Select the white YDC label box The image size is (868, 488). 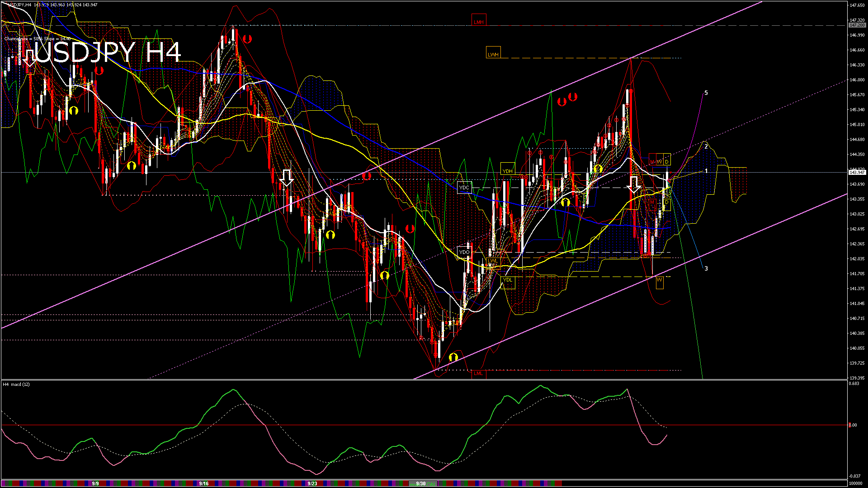[x=464, y=187]
